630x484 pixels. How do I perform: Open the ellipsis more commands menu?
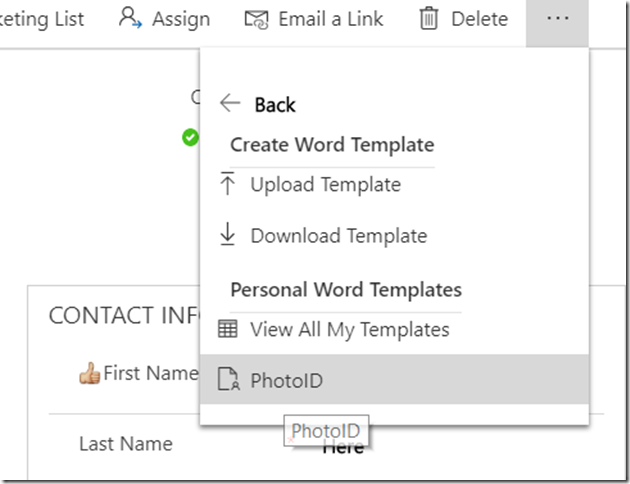(557, 18)
